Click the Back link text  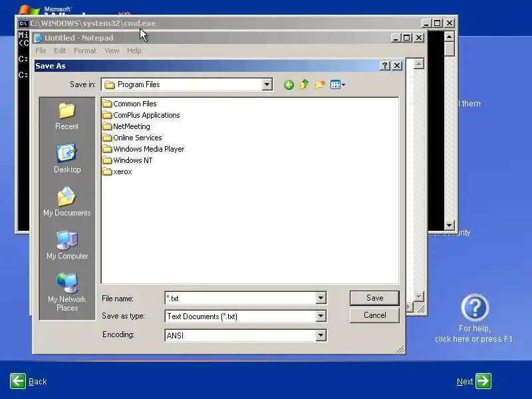[38, 382]
